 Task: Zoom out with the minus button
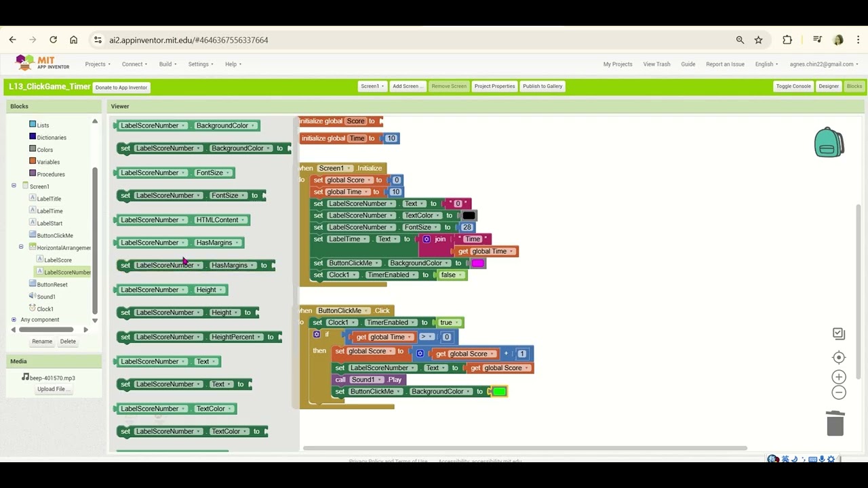[839, 392]
